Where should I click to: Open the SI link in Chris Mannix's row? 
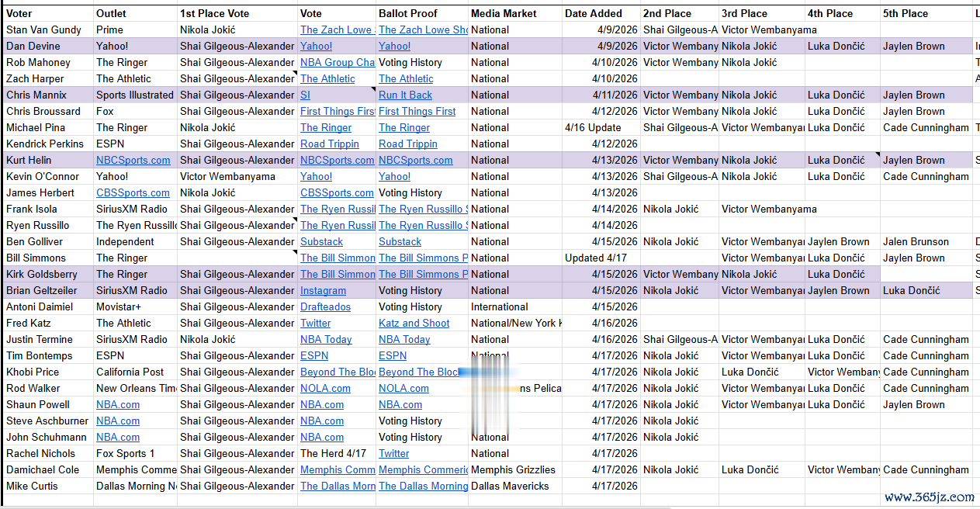[305, 95]
